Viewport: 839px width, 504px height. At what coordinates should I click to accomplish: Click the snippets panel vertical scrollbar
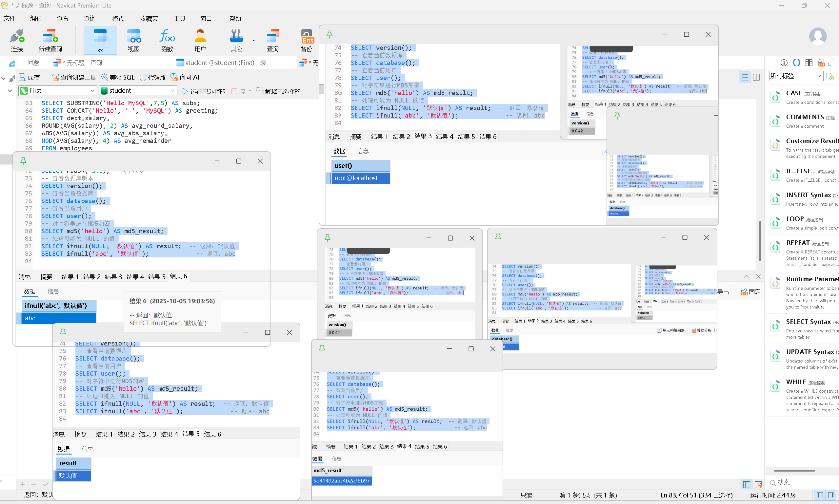(x=760, y=241)
